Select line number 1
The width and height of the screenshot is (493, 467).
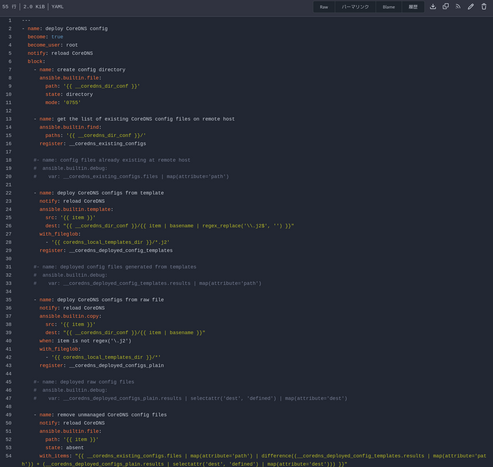coord(10,21)
